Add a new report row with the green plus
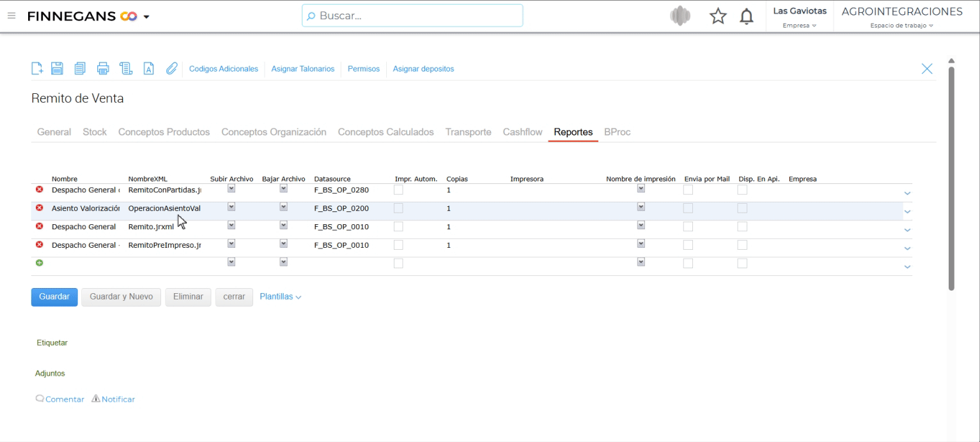This screenshot has width=980, height=442. 40,263
